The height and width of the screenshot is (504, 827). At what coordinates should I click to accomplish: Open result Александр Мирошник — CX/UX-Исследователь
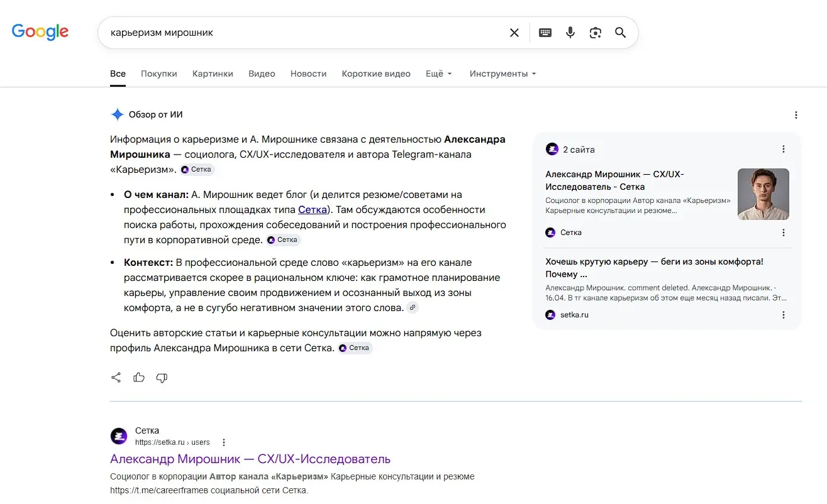pos(250,459)
